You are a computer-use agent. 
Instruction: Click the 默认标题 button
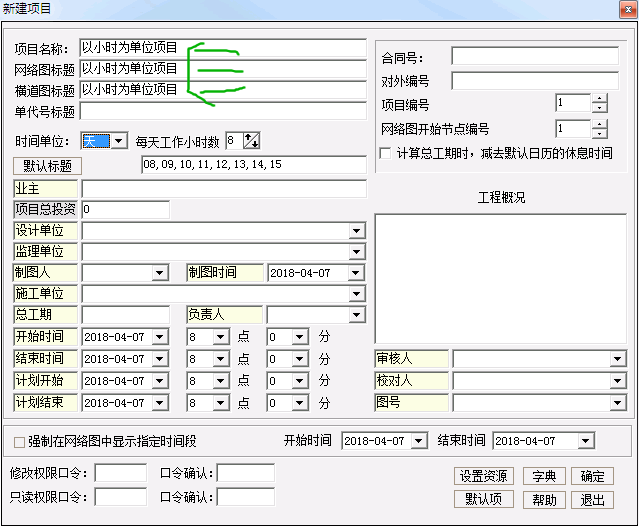click(x=47, y=166)
